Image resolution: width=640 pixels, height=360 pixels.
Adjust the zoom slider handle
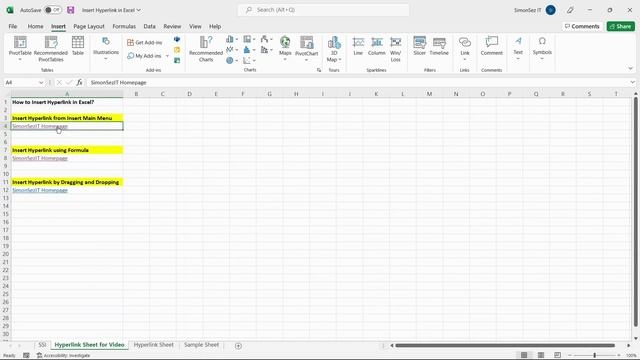pyautogui.click(x=595, y=356)
